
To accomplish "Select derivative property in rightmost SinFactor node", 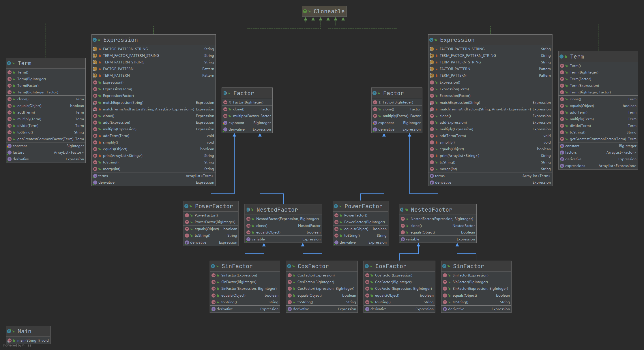I will [x=476, y=309].
